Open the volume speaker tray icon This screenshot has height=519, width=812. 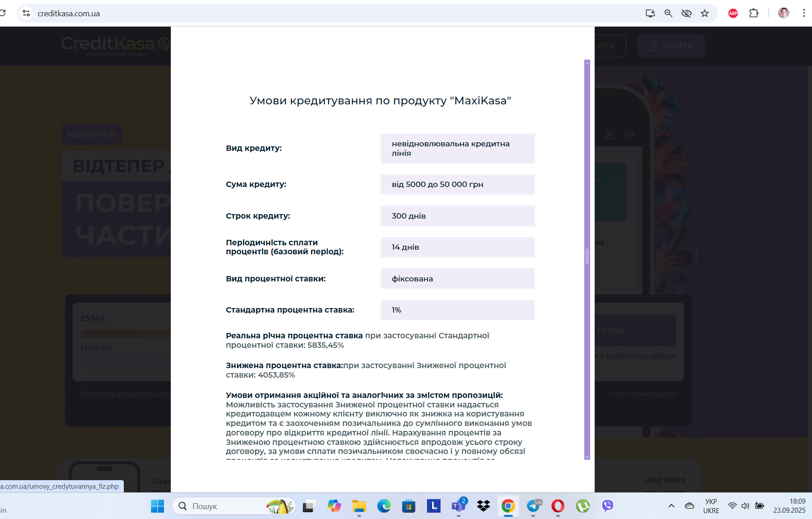(746, 506)
